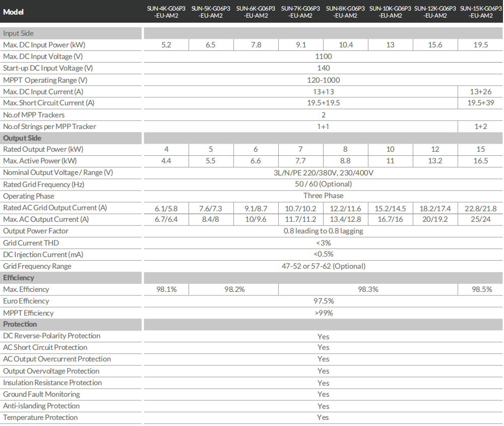Select the SUN-6K-G06P3-EU-AM2 column header
The height and width of the screenshot is (426, 504).
(256, 12)
